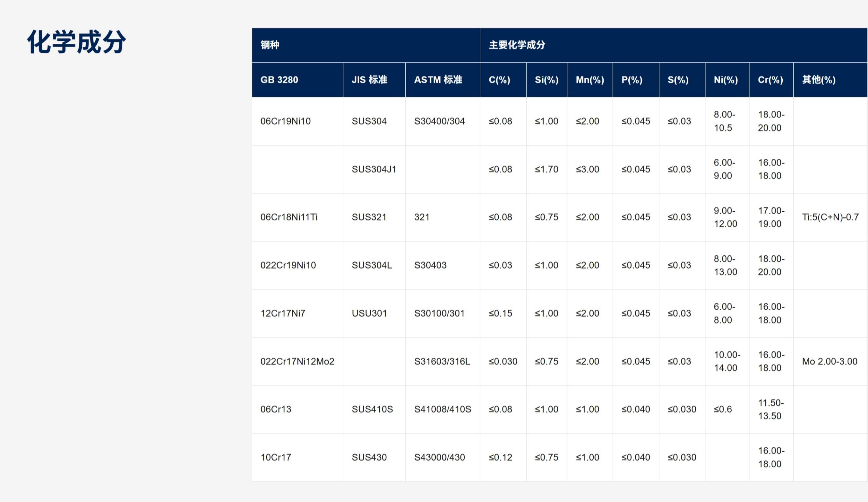Select the SUS304J1 cell
868x502 pixels.
coord(374,169)
